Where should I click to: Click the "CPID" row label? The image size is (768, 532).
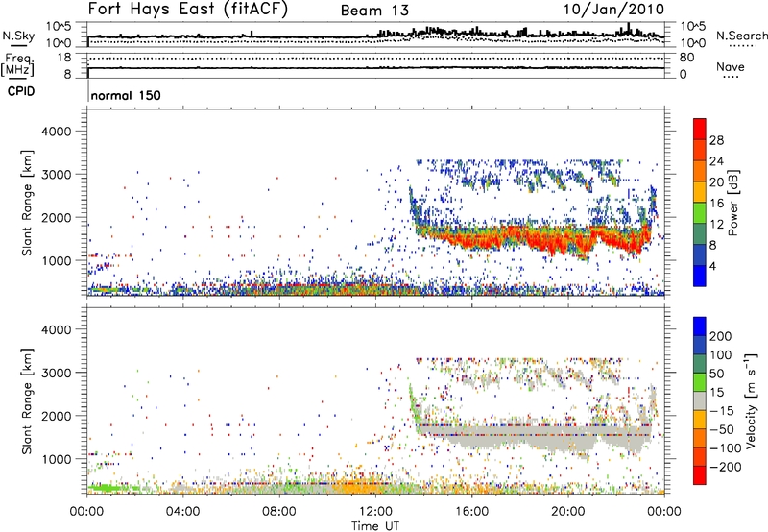(x=21, y=91)
